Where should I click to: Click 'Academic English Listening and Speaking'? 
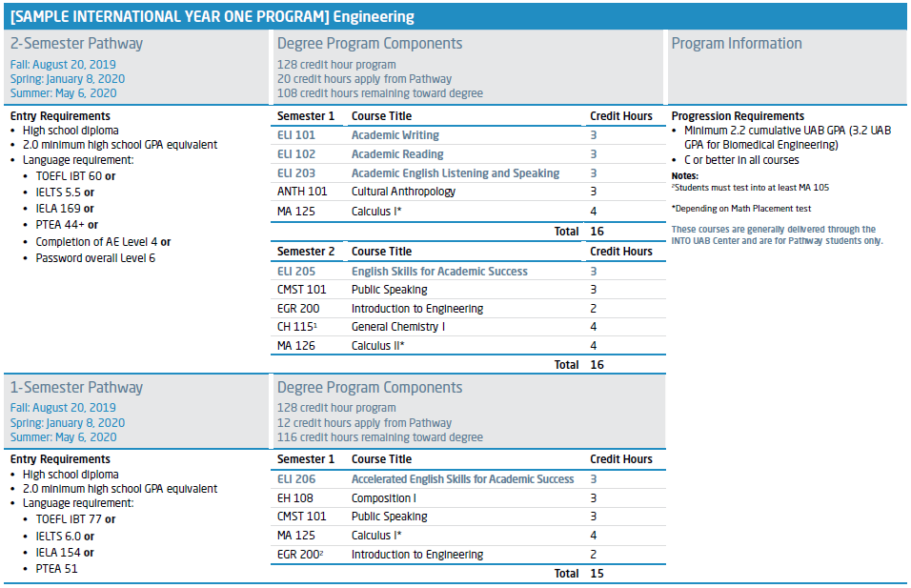455,173
